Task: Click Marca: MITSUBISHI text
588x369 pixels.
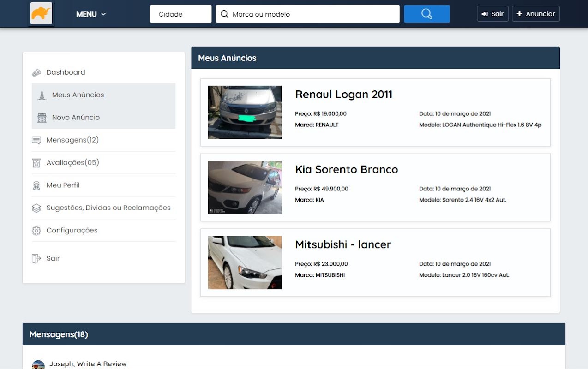Action: coord(320,275)
